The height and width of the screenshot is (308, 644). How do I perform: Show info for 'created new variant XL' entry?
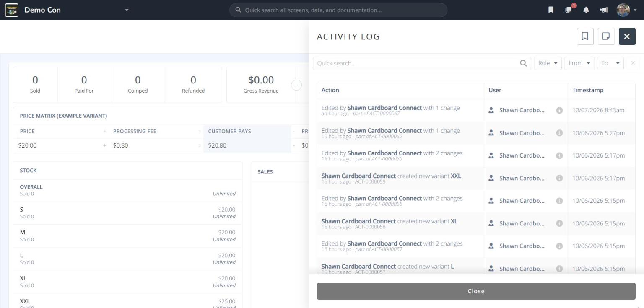559,224
